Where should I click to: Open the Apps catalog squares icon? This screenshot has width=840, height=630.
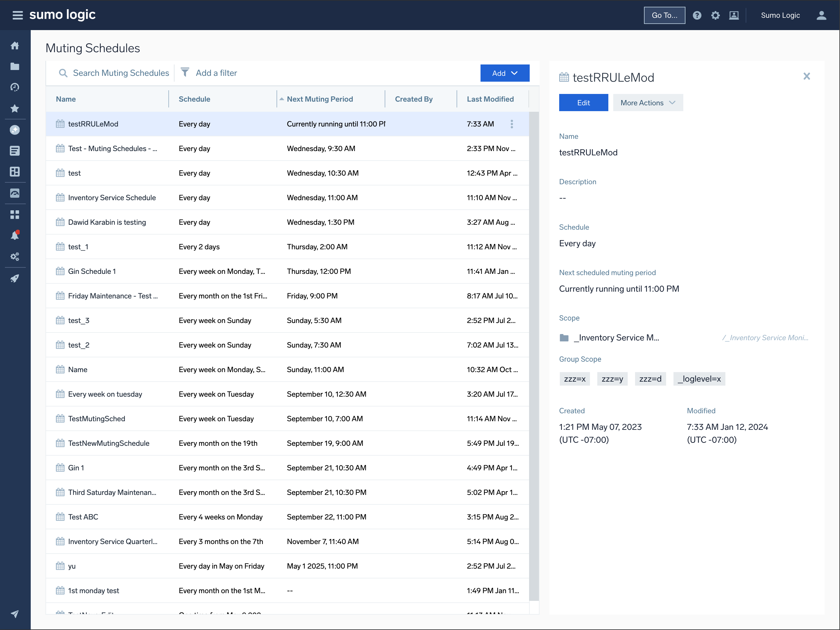click(x=15, y=214)
